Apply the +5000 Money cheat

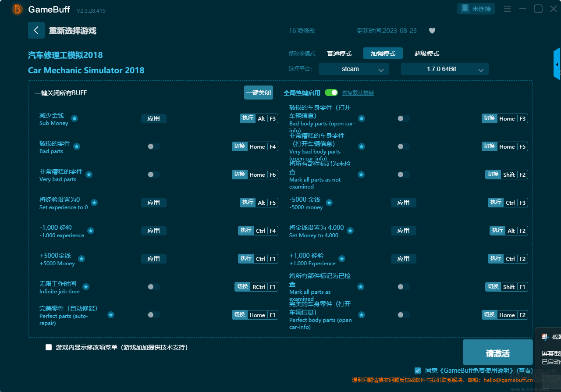click(x=154, y=259)
